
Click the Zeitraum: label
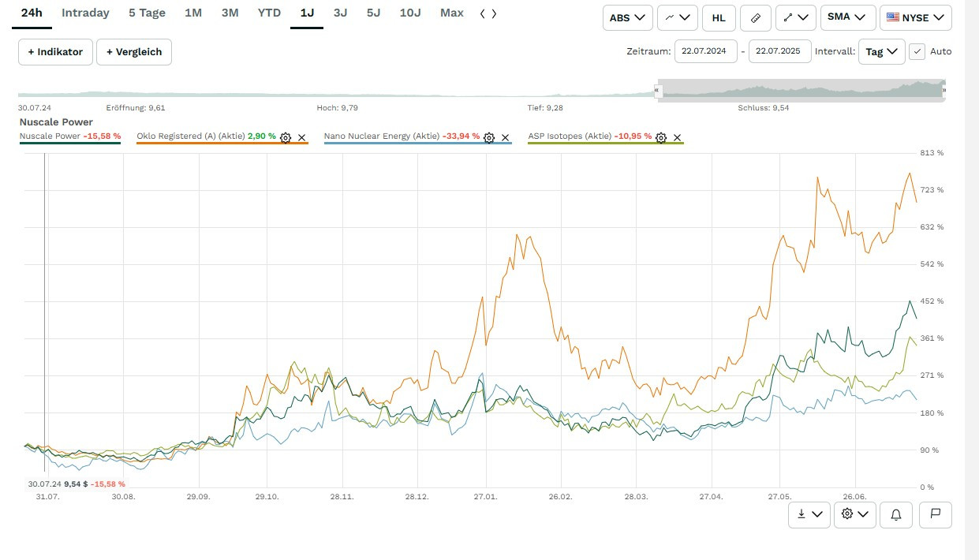point(648,51)
